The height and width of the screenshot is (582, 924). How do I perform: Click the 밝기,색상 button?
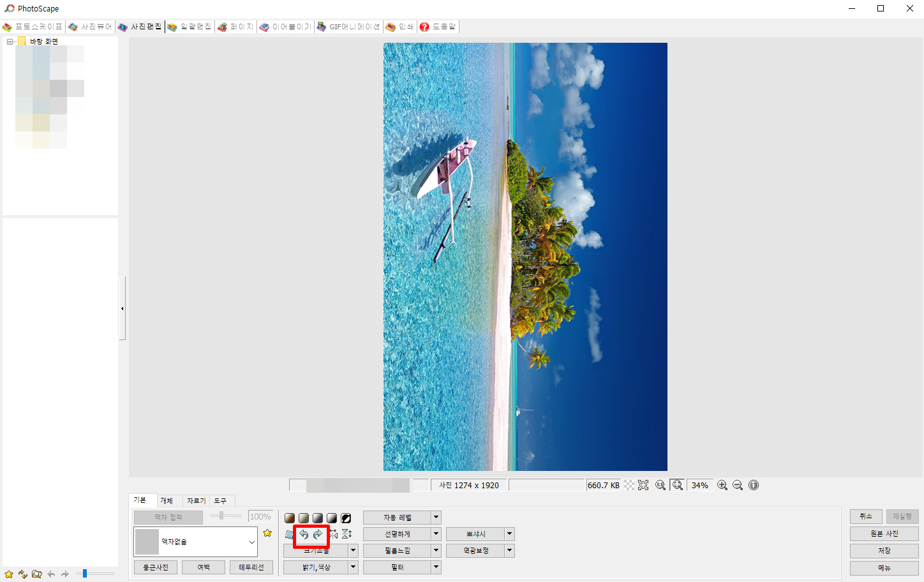pos(317,567)
